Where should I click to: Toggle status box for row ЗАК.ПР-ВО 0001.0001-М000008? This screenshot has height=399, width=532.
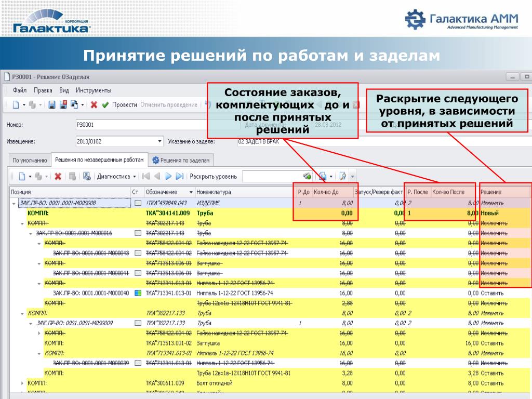(x=138, y=203)
